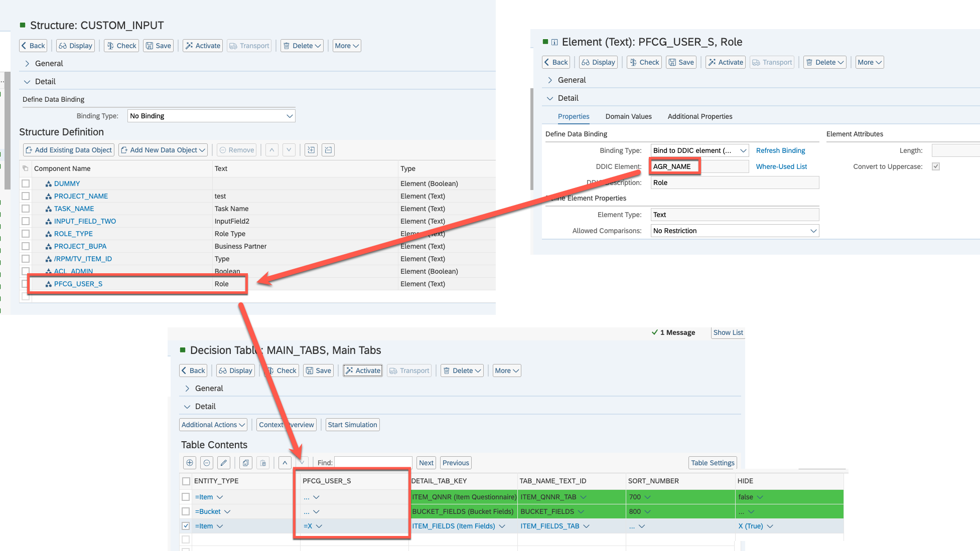The width and height of the screenshot is (980, 551).
Task: Click the copy row icon in table toolbar
Action: click(x=245, y=463)
